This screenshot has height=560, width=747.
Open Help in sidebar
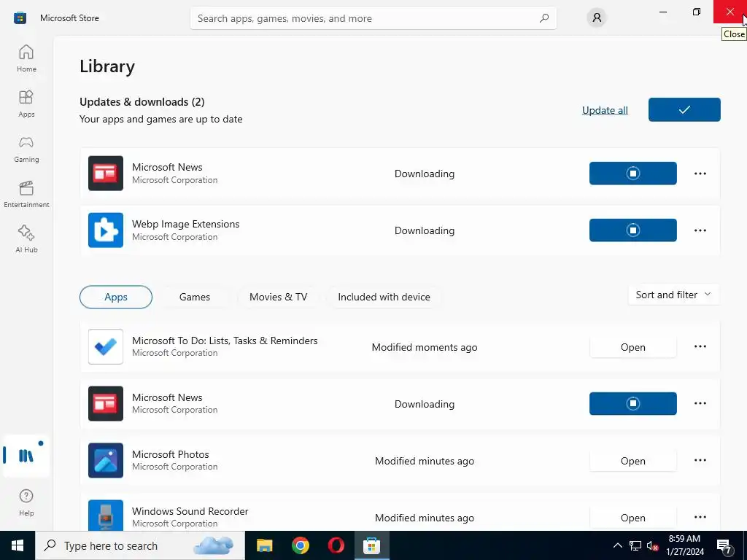coord(26,502)
